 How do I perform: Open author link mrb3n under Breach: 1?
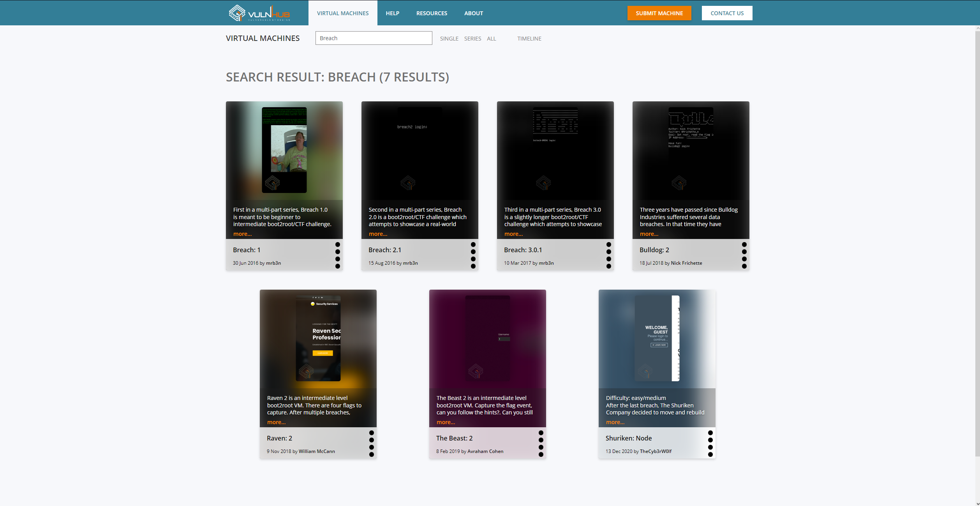(x=273, y=263)
